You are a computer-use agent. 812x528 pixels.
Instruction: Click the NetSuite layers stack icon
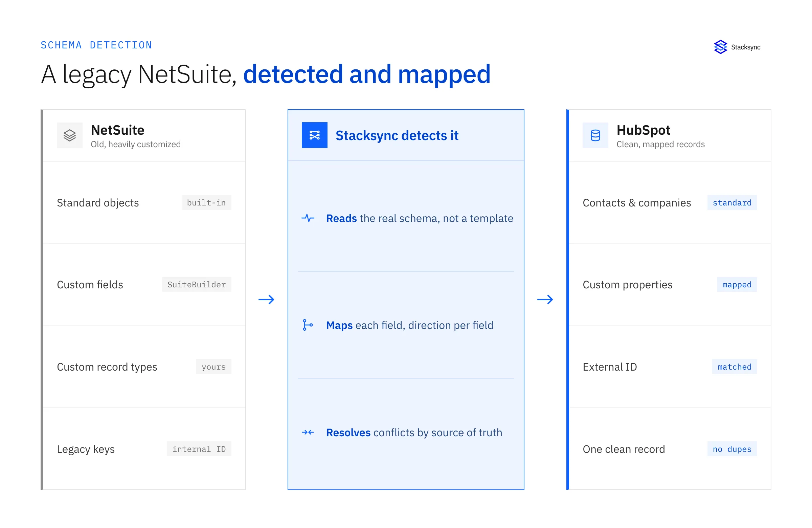point(70,135)
